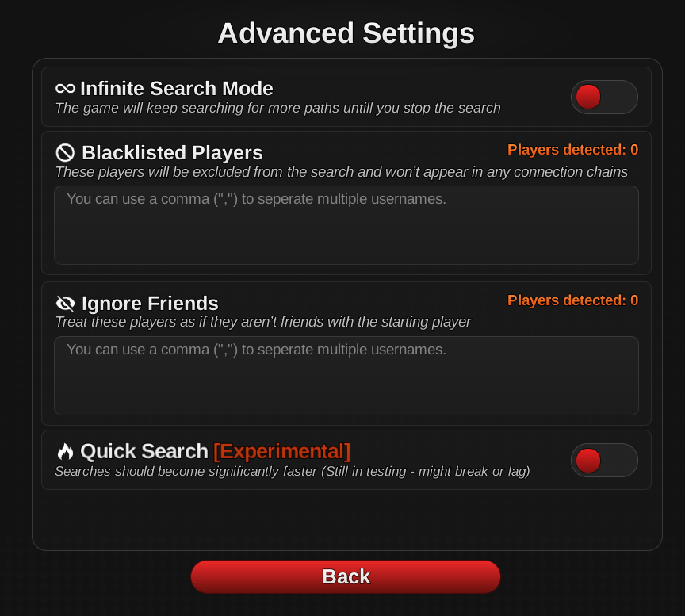Click the Quick Search heading label
This screenshot has width=685, height=616.
[x=144, y=451]
